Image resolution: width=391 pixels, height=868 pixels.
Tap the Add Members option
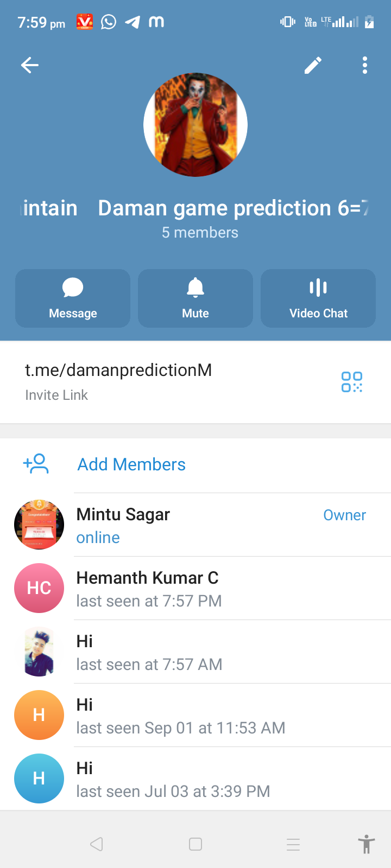131,465
